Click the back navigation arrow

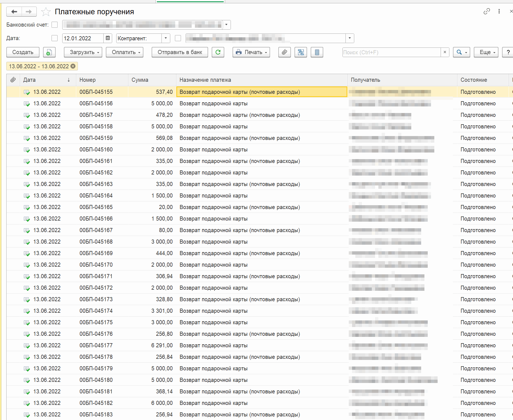click(14, 12)
